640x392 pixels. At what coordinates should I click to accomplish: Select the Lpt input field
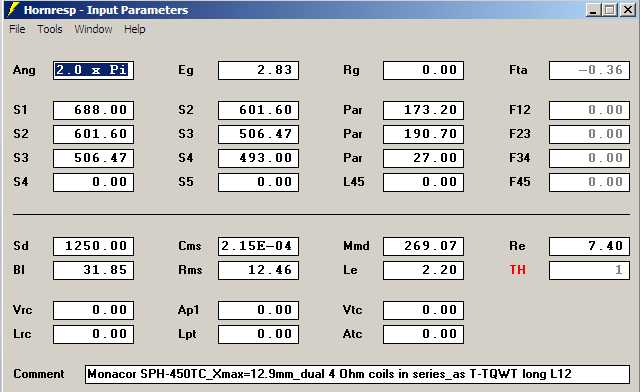258,334
